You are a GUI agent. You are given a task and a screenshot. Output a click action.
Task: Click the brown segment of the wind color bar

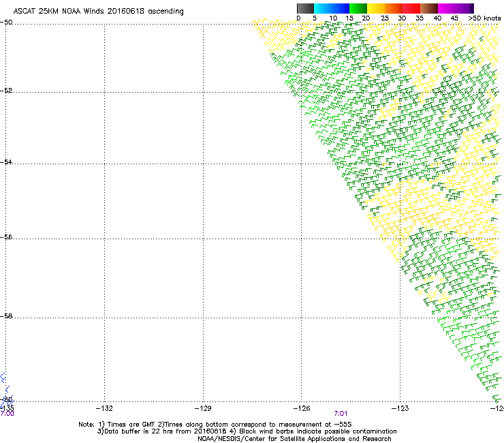[x=429, y=8]
